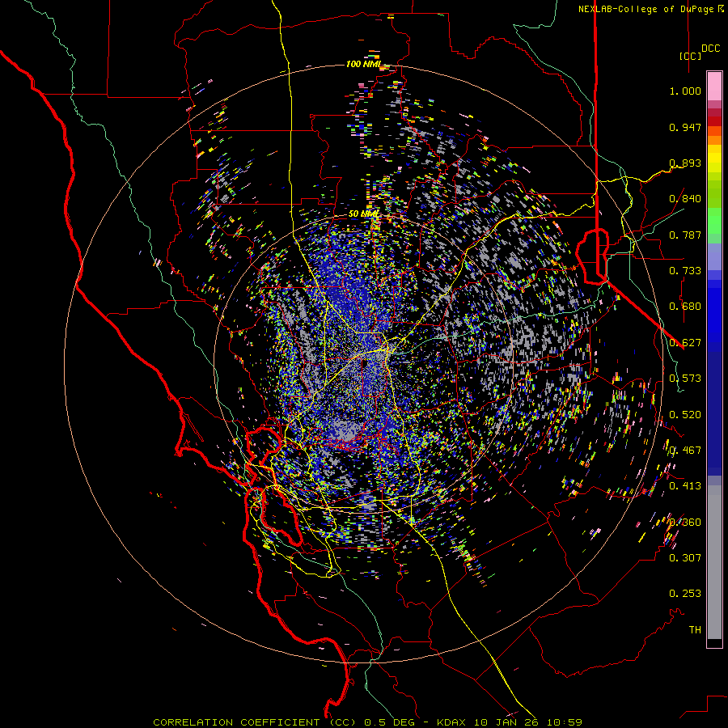Click the 0.627 legend value
Viewport: 728px width, 728px height.
tap(685, 343)
